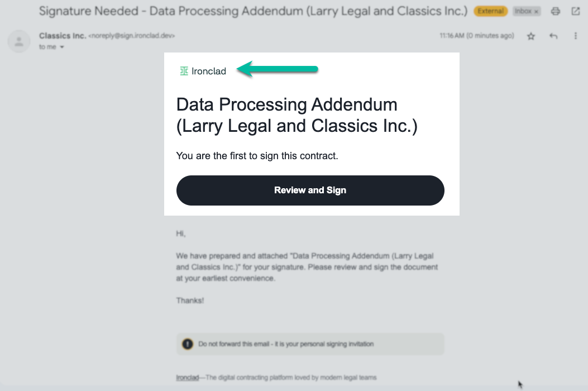This screenshot has height=391, width=588.
Task: Select the Classics Inc. sender name
Action: point(62,36)
